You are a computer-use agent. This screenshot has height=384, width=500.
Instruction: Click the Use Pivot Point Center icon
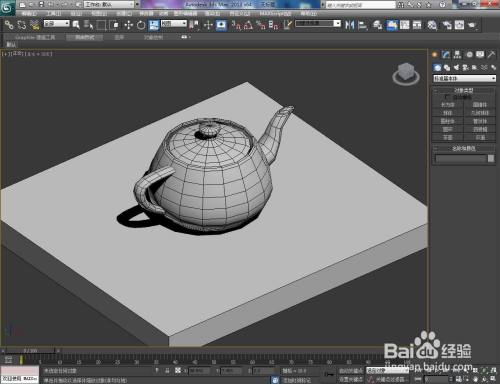pos(194,25)
